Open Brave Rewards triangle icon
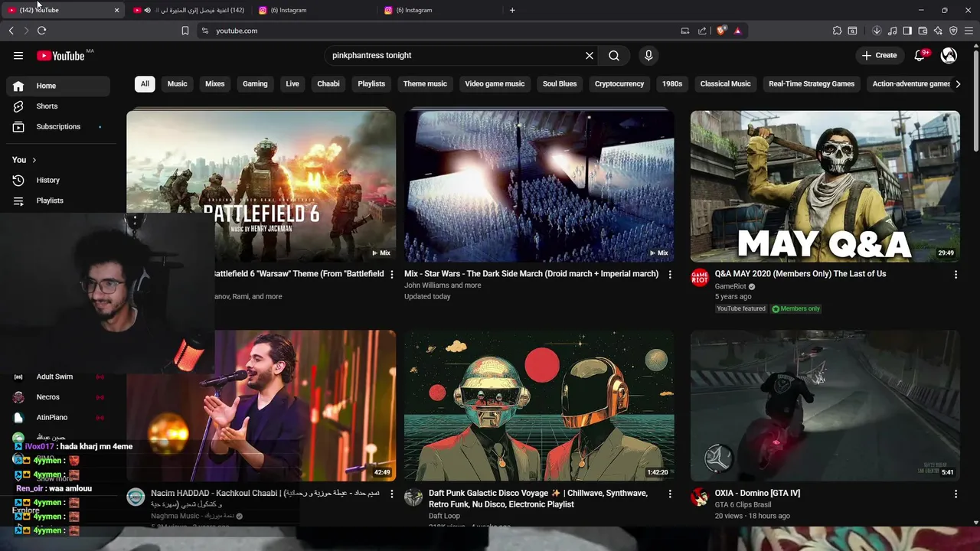The width and height of the screenshot is (980, 551). pyautogui.click(x=737, y=31)
